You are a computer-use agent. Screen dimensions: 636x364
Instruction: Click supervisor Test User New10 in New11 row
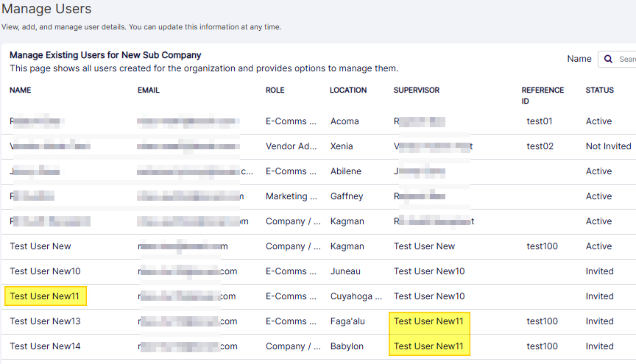[x=429, y=296]
